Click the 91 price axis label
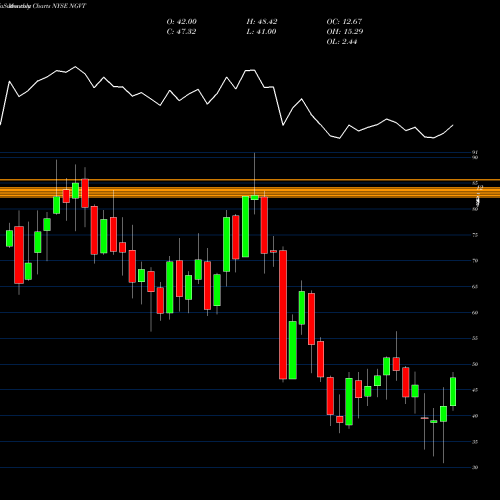 [475, 152]
